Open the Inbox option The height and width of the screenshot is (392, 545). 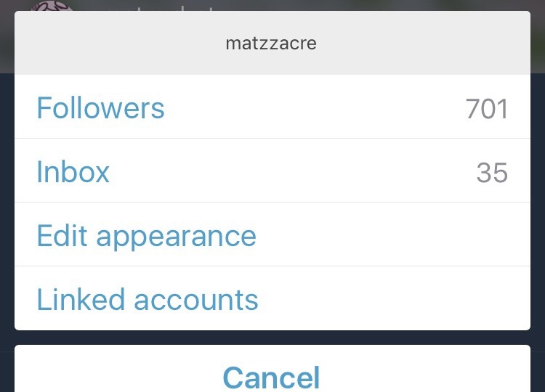pos(73,172)
